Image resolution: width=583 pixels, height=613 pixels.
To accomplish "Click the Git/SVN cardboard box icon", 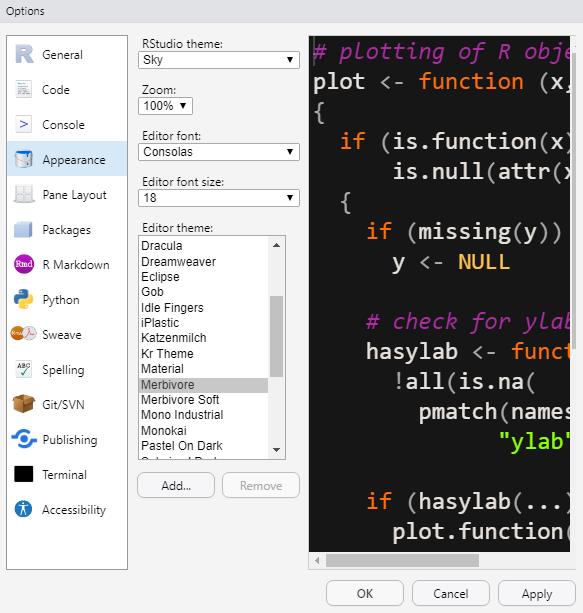I will point(23,404).
